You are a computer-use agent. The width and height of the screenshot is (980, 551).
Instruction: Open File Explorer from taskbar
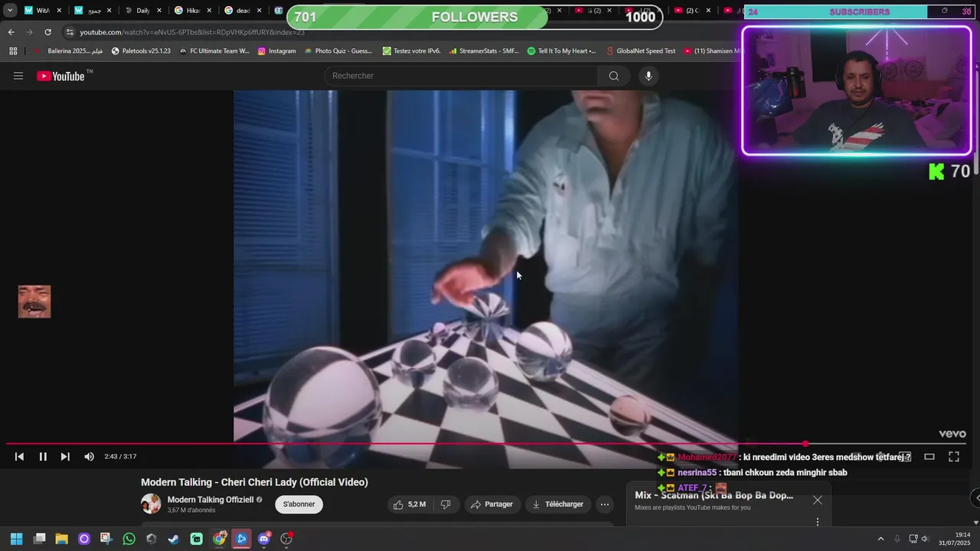(x=61, y=539)
